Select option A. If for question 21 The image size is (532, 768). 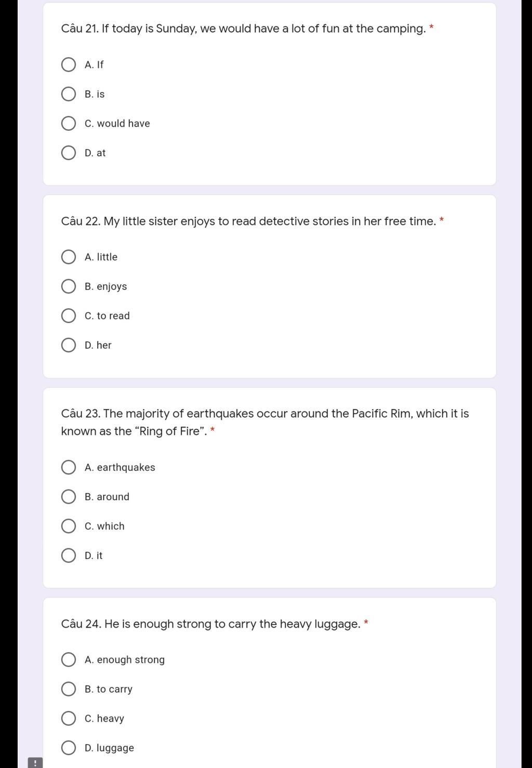69,65
